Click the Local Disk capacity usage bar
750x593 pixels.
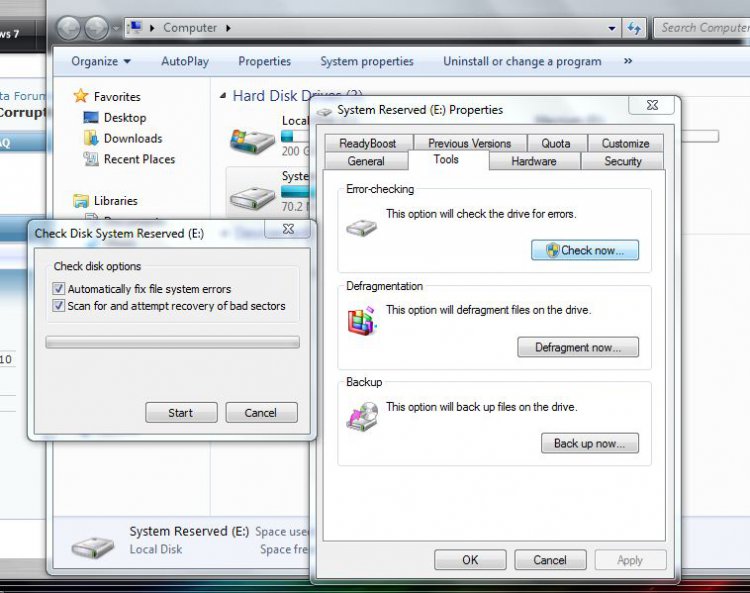(x=296, y=136)
